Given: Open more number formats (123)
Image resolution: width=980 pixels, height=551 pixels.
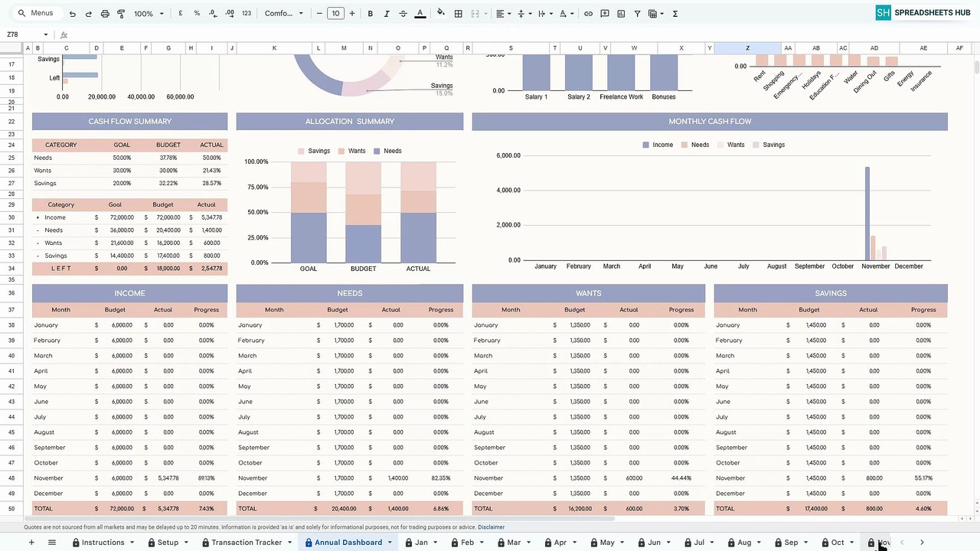Looking at the screenshot, I should pyautogui.click(x=247, y=14).
